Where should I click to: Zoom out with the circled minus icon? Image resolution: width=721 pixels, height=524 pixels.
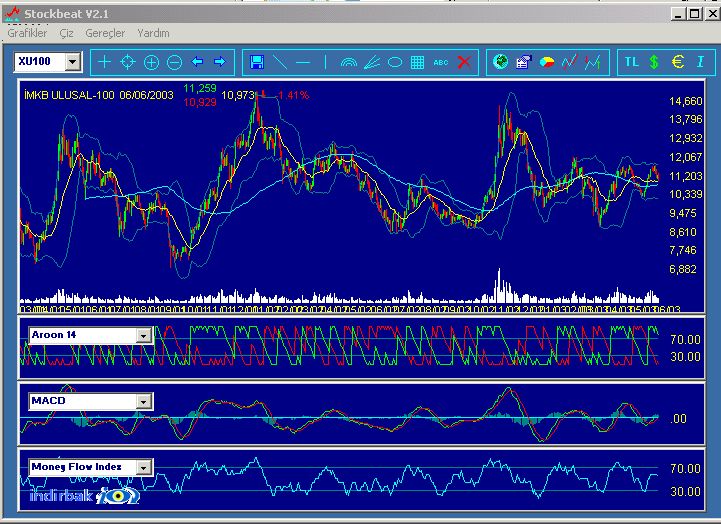tap(174, 62)
